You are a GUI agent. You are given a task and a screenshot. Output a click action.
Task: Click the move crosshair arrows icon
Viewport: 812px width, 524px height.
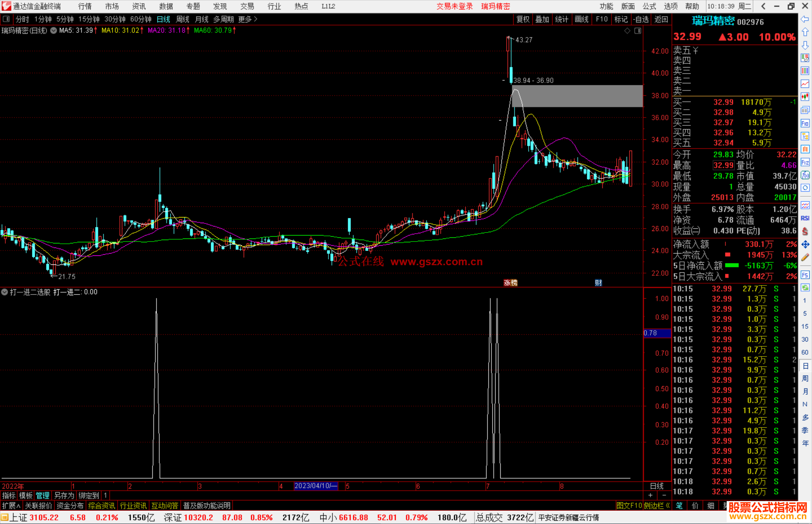click(805, 245)
